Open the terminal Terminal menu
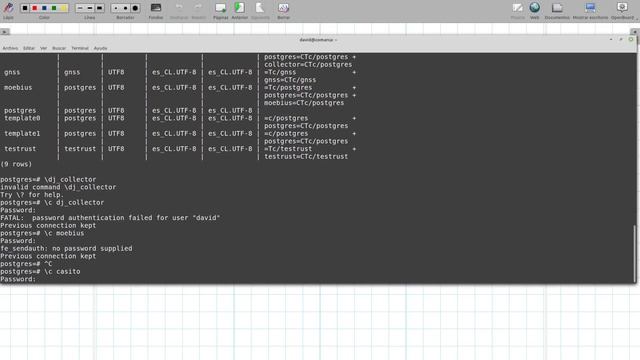The height and width of the screenshot is (360, 640). click(80, 48)
